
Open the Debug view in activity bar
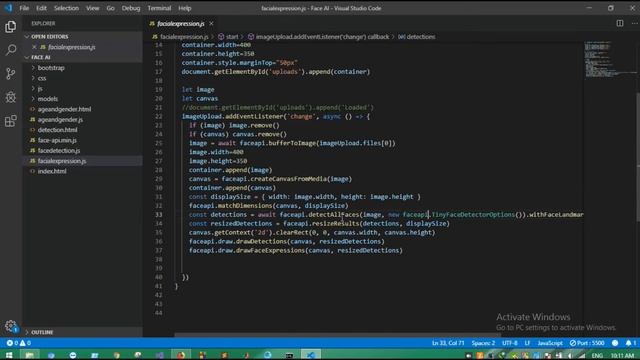[11, 97]
